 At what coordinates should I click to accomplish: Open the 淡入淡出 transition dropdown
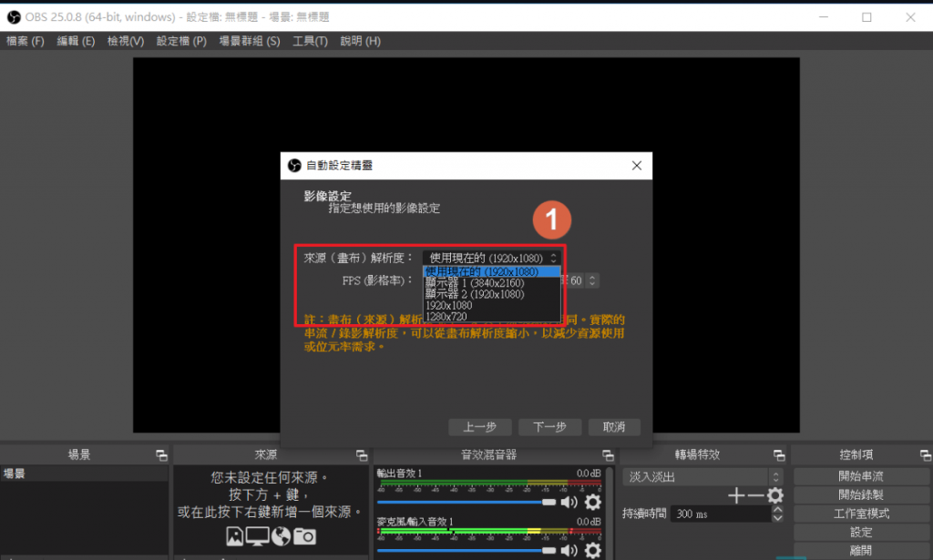[x=702, y=477]
